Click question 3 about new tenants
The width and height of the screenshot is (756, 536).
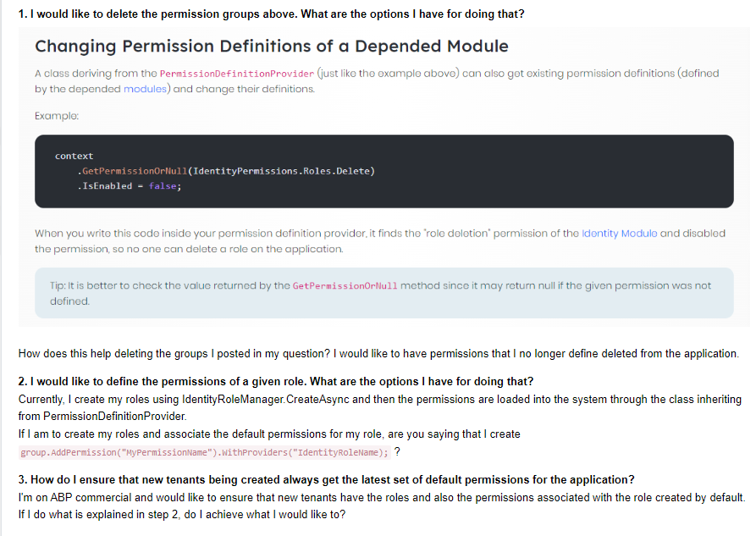pos(327,479)
